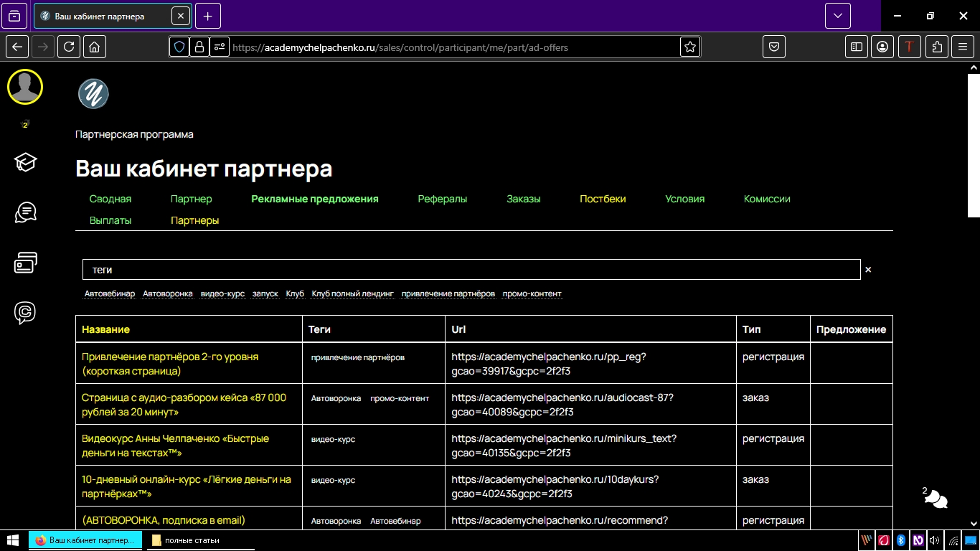980x551 pixels.
Task: Open offer 'Страница с аудио-разбором кейса'
Action: click(184, 405)
